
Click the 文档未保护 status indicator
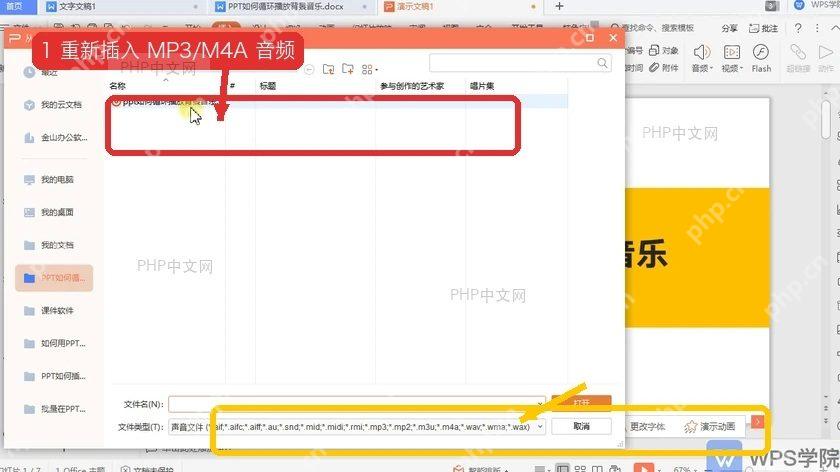tap(147, 469)
